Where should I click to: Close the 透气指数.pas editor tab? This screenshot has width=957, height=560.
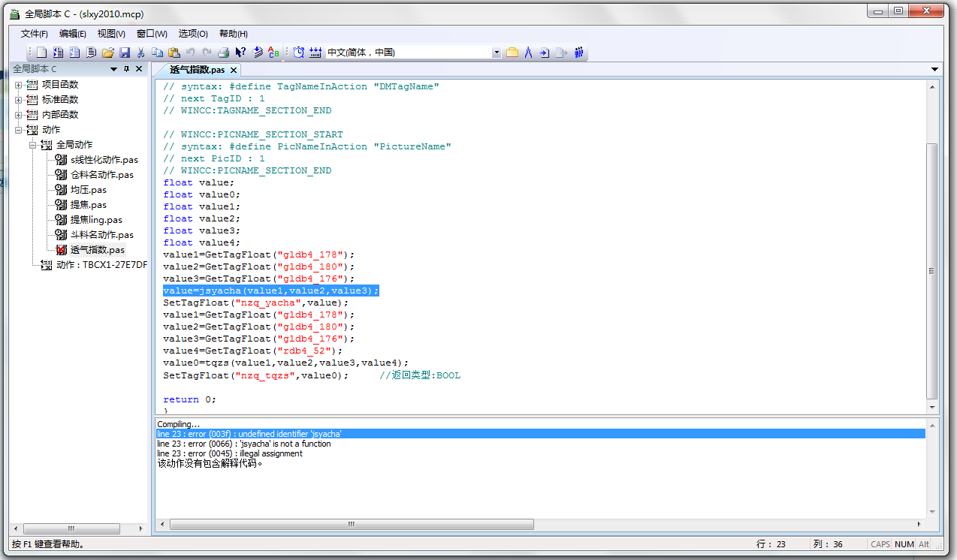click(x=234, y=70)
